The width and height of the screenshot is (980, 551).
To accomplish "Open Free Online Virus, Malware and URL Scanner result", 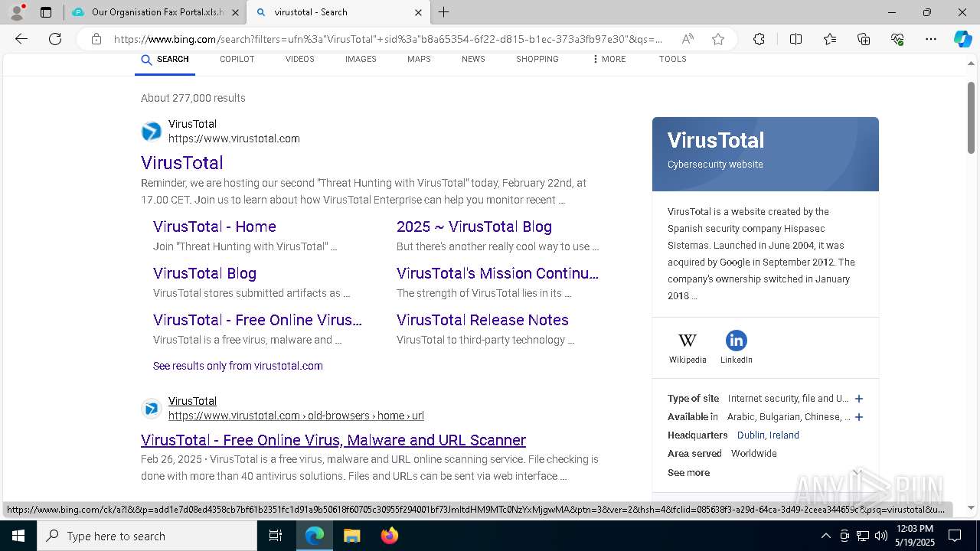I will coord(333,440).
